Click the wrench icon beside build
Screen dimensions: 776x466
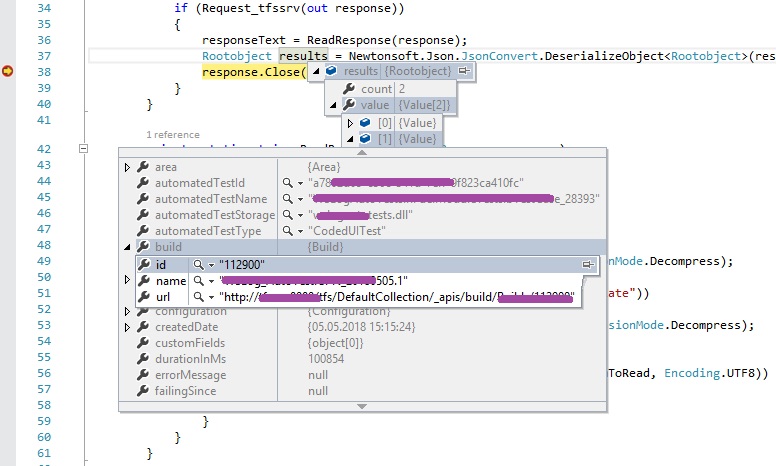point(143,246)
